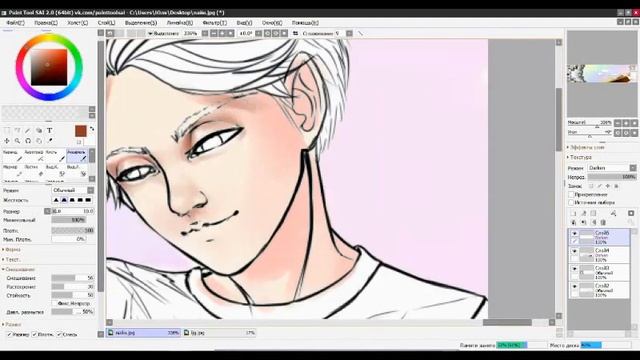This screenshot has width=640, height=360.
Task: Expand the Эффекты слоя section
Action: tap(585, 147)
